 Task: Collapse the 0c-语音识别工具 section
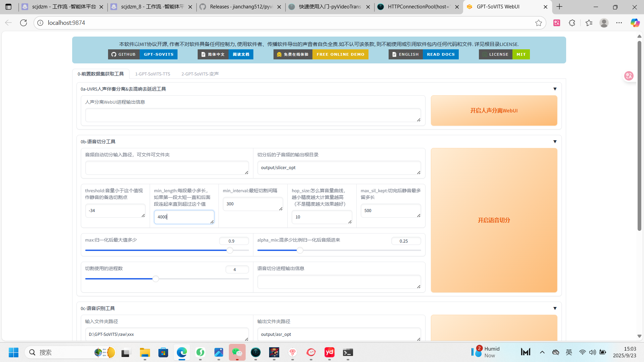555,308
